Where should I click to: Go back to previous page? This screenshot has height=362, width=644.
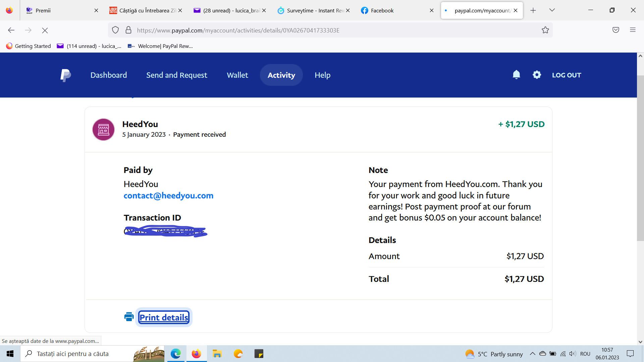click(11, 31)
